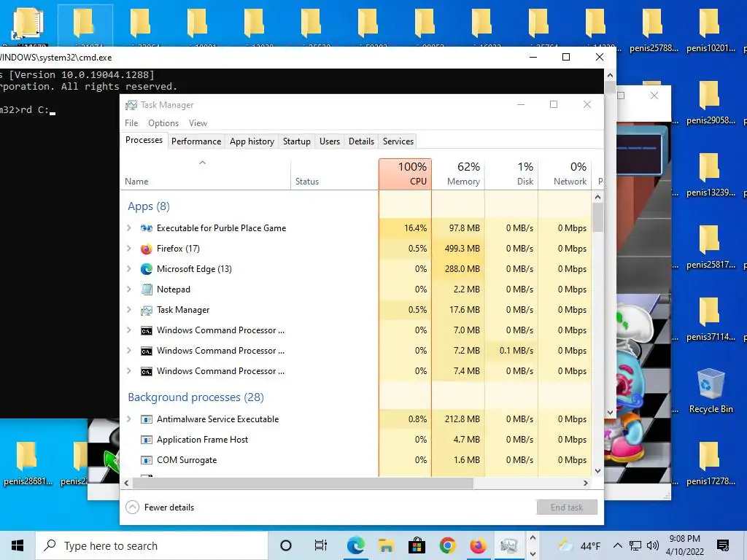
Task: Open the Windows Start menu
Action: [18, 545]
